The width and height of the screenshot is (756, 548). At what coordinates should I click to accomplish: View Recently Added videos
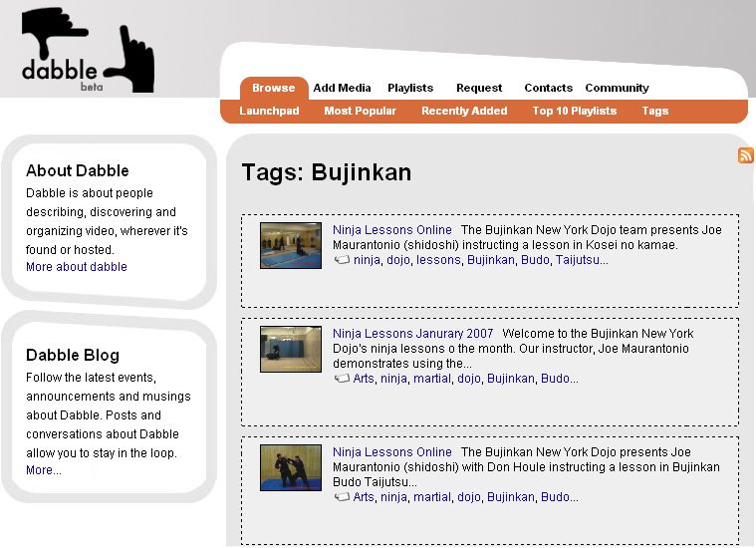pyautogui.click(x=464, y=111)
